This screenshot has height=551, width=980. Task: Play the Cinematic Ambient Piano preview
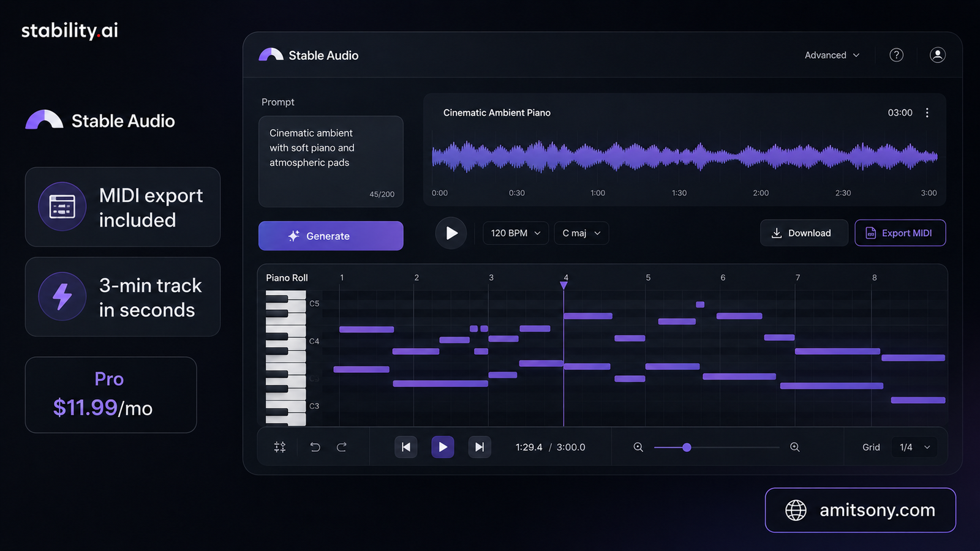451,233
